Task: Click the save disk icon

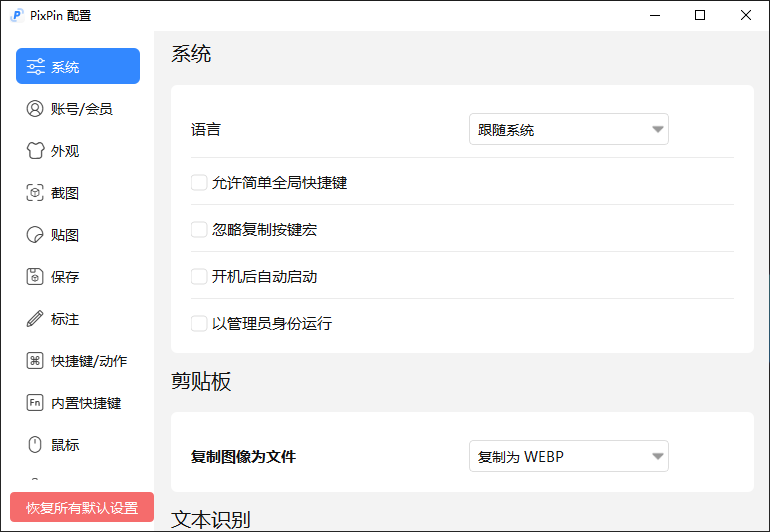Action: point(35,277)
